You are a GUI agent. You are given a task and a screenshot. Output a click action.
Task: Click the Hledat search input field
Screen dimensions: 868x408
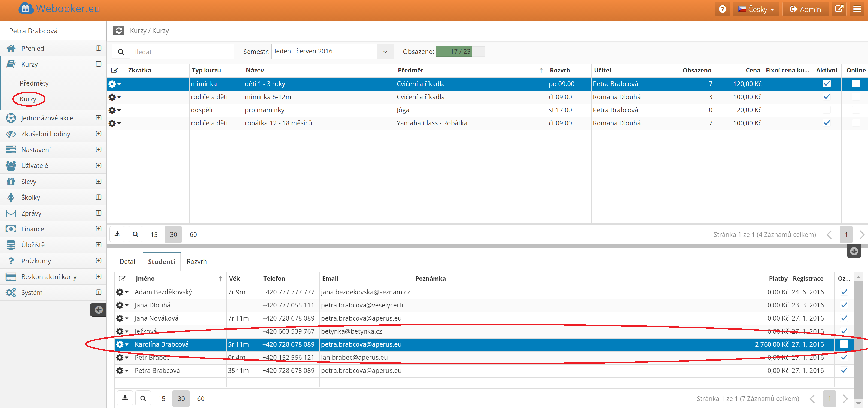(x=182, y=52)
